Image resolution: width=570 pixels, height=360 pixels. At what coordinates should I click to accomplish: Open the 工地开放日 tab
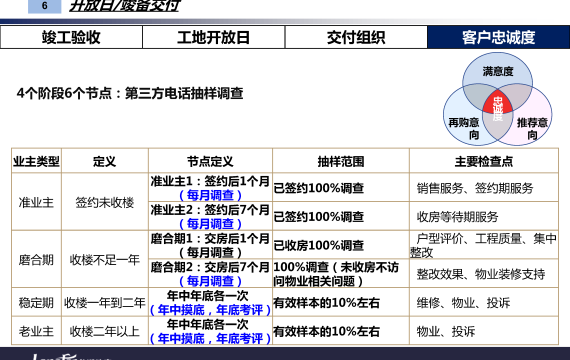(213, 37)
